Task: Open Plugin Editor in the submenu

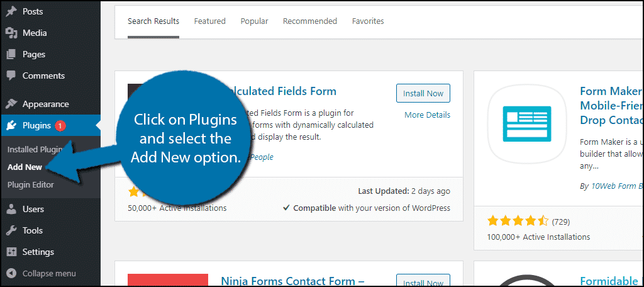Action: (30, 184)
